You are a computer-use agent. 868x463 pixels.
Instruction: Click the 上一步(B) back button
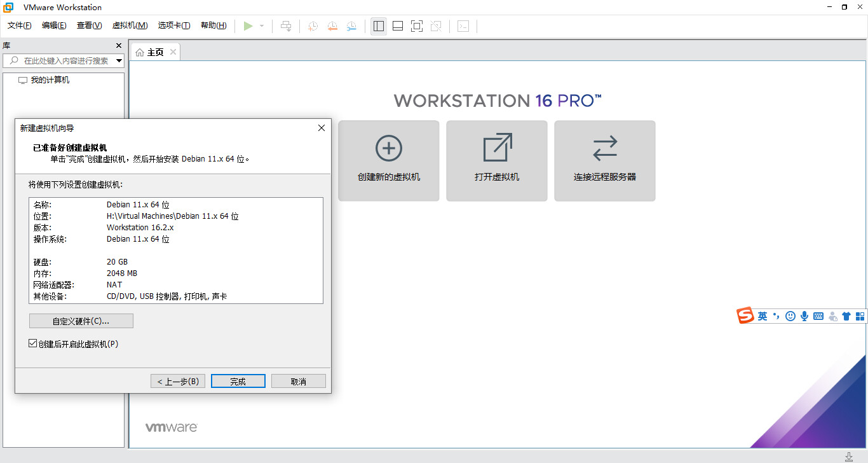(x=178, y=382)
